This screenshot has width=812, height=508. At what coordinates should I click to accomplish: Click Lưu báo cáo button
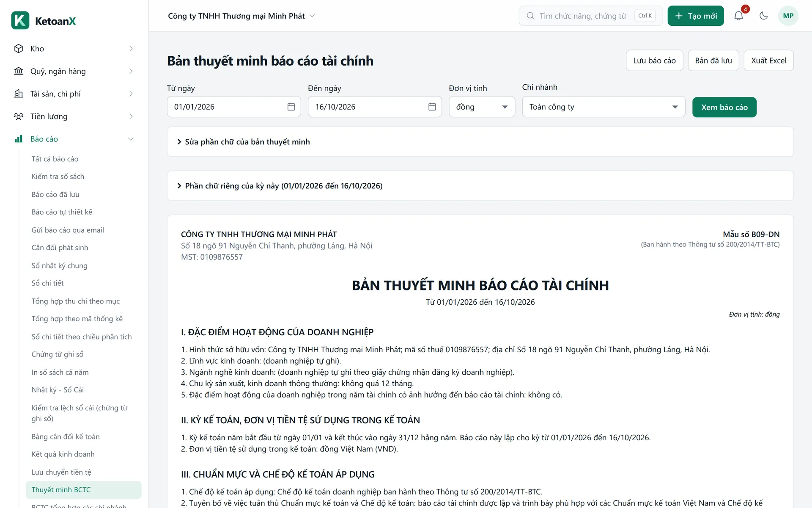pyautogui.click(x=654, y=61)
